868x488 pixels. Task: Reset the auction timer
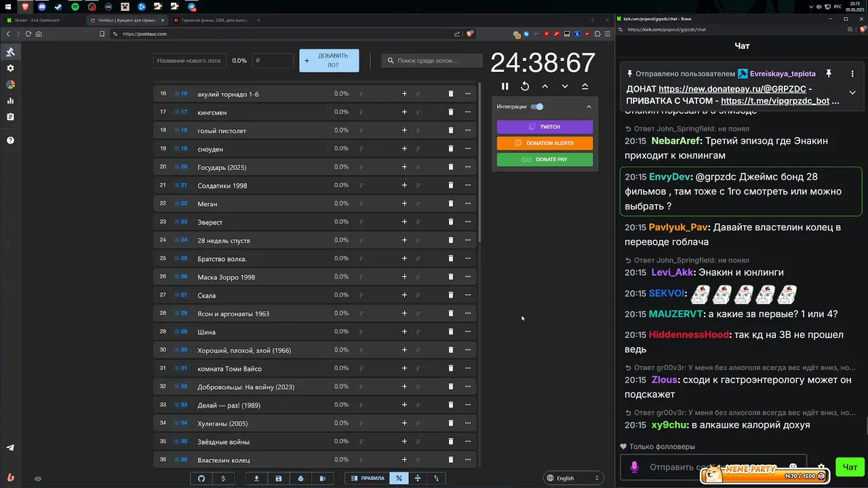[x=525, y=86]
